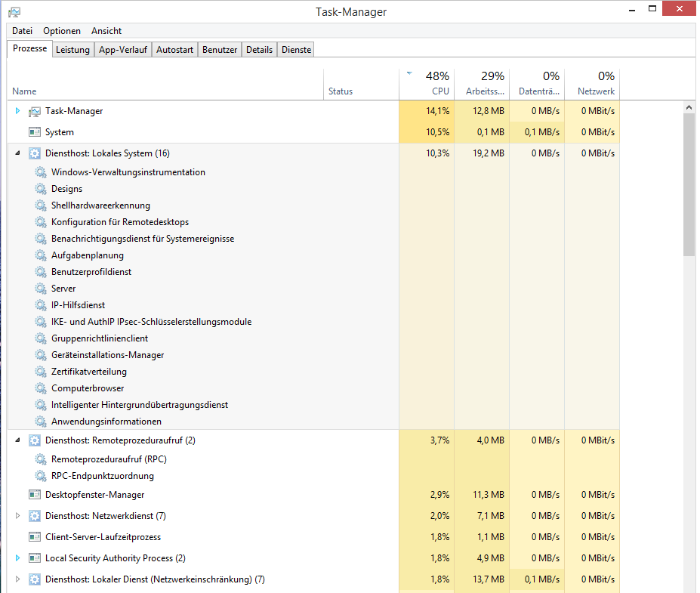This screenshot has height=593, width=700.
Task: Select the Desktopfenster-Manager process name
Action: coord(94,495)
